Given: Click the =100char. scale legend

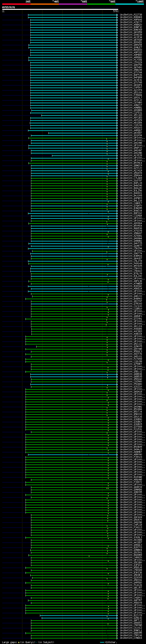Looking at the screenshot, I should (108, 642).
